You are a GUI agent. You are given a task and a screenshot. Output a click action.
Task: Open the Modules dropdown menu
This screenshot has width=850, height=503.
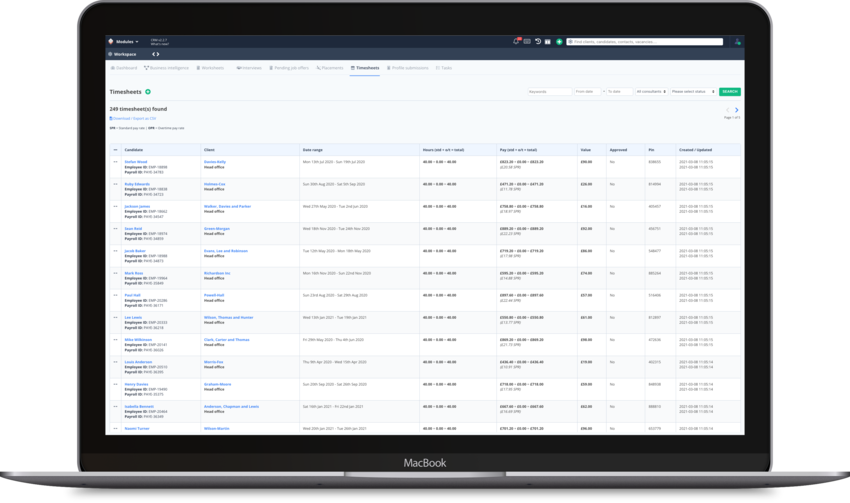127,42
